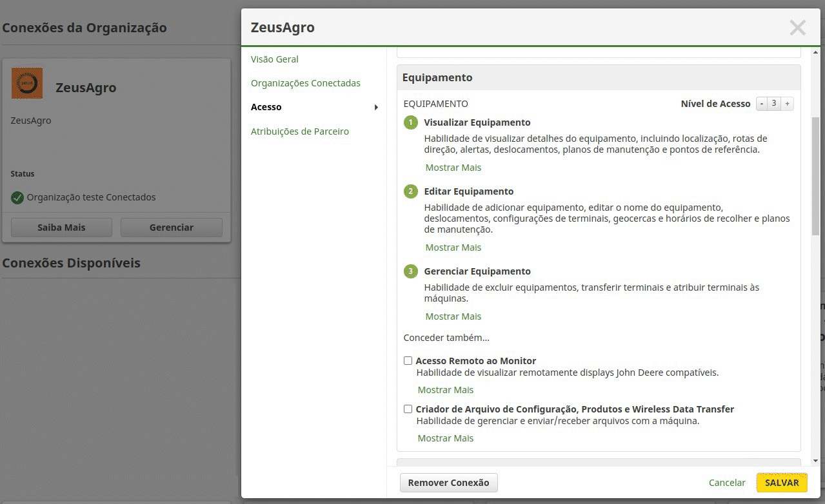
Task: Click the scrollbar up arrow
Action: pyautogui.click(x=815, y=52)
